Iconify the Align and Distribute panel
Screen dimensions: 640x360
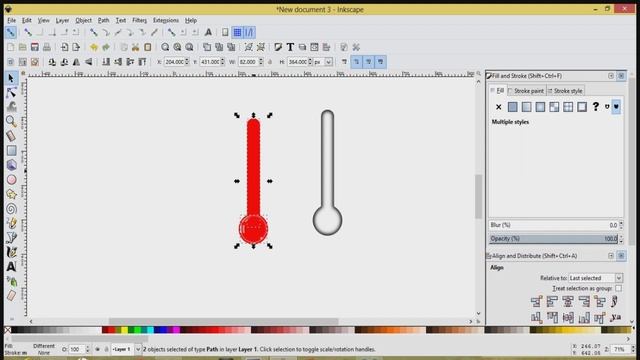tap(611, 256)
